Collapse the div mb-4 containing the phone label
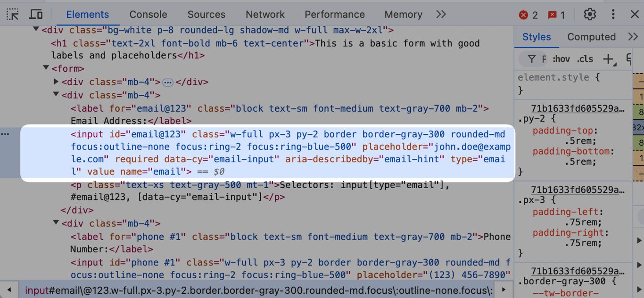 coord(56,223)
